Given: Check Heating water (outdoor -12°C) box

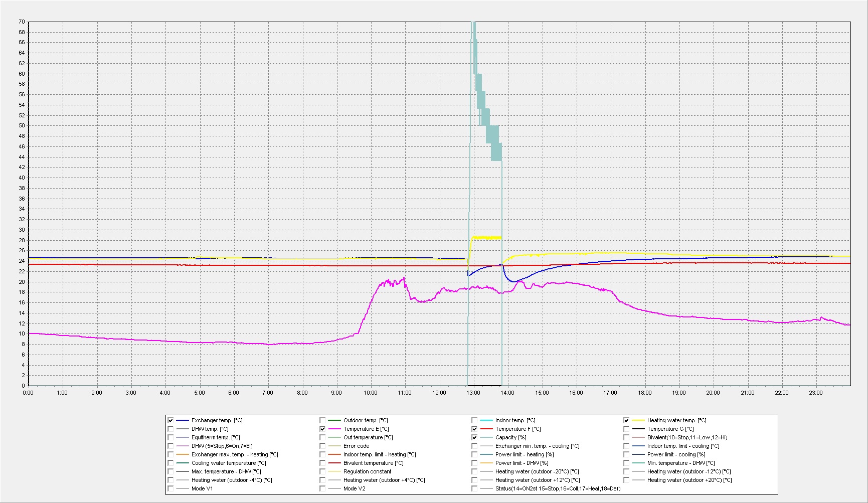Looking at the screenshot, I should tap(626, 471).
